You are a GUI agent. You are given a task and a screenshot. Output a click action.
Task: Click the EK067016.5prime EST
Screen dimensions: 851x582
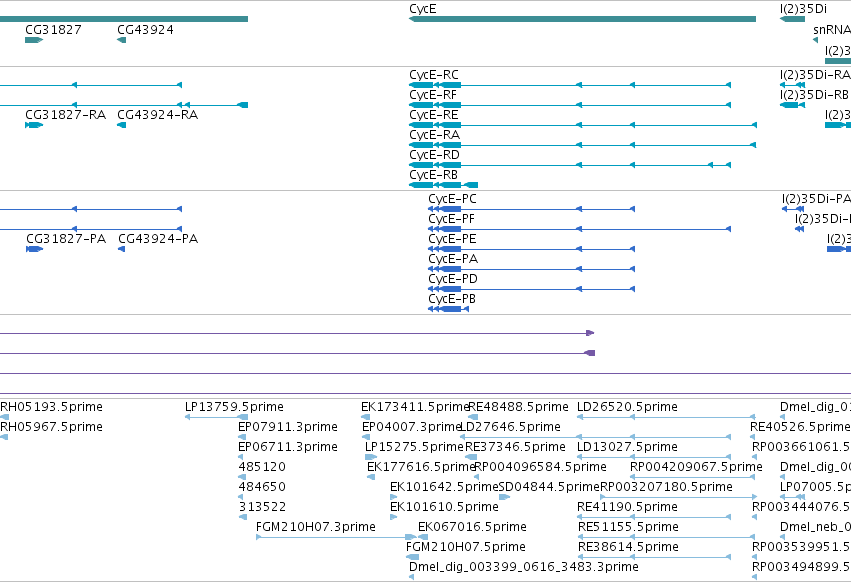423,537
